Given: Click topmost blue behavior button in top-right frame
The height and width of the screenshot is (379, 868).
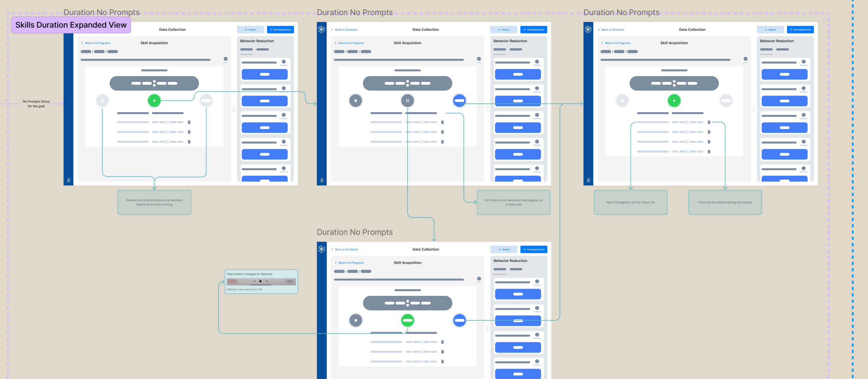Looking at the screenshot, I should tap(785, 74).
